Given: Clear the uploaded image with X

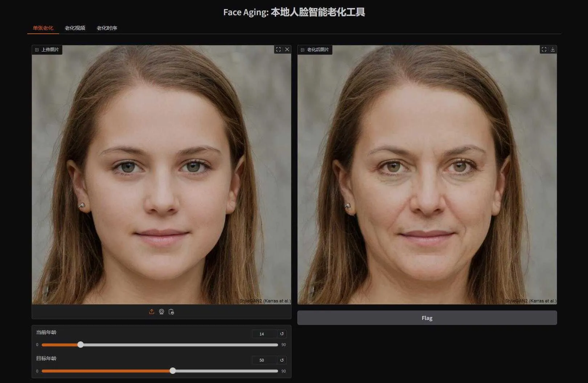Looking at the screenshot, I should [287, 49].
